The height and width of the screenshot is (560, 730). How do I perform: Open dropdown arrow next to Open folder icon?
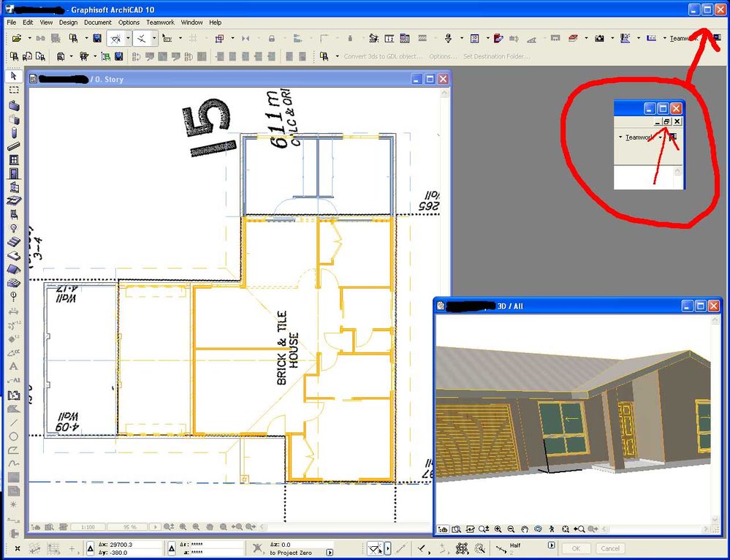coord(29,38)
